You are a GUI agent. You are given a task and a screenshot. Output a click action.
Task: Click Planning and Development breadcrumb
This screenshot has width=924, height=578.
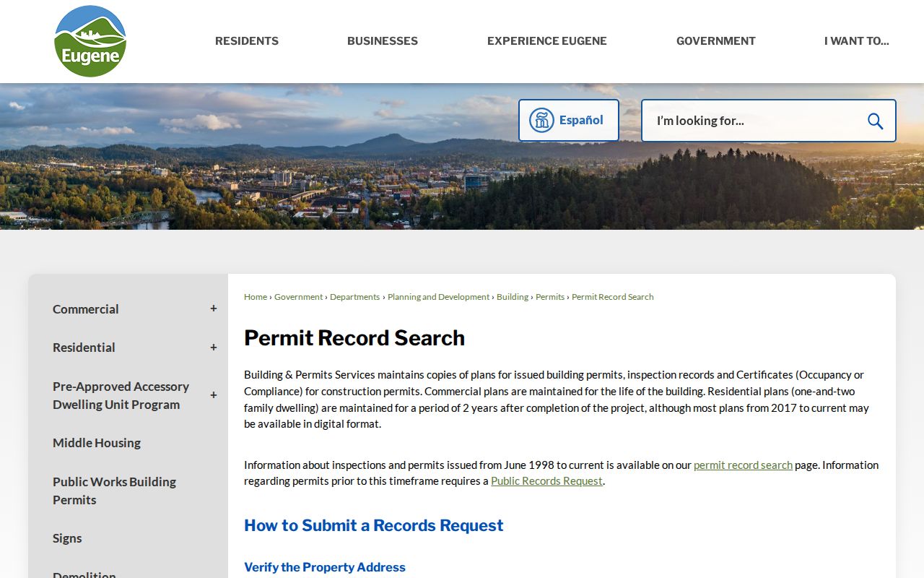pos(438,297)
